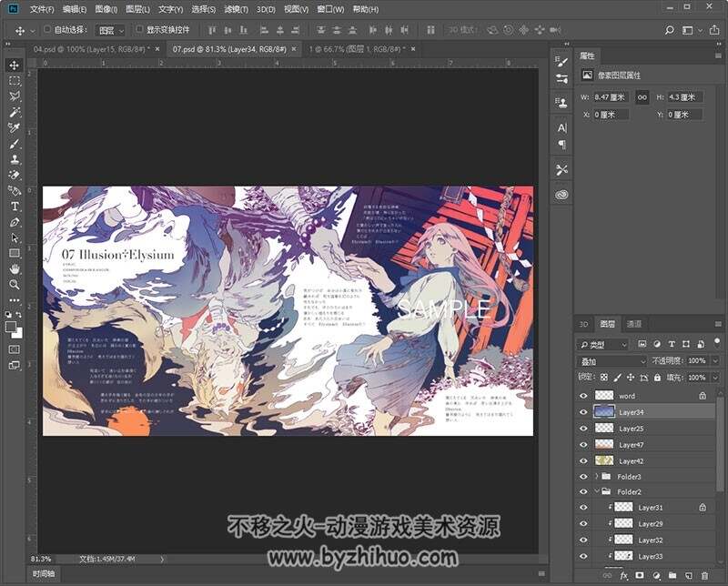Hide Layer25 visibility eye
Image resolution: width=728 pixels, height=586 pixels.
(583, 429)
